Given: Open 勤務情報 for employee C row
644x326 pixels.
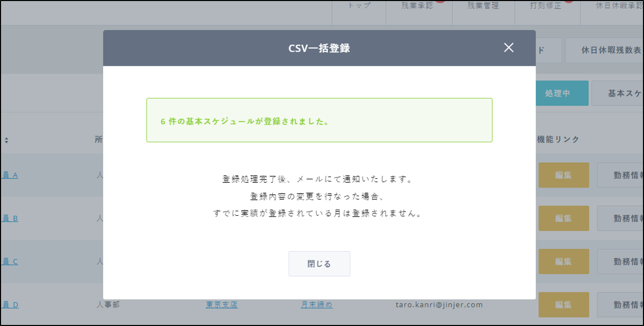Looking at the screenshot, I should 620,262.
